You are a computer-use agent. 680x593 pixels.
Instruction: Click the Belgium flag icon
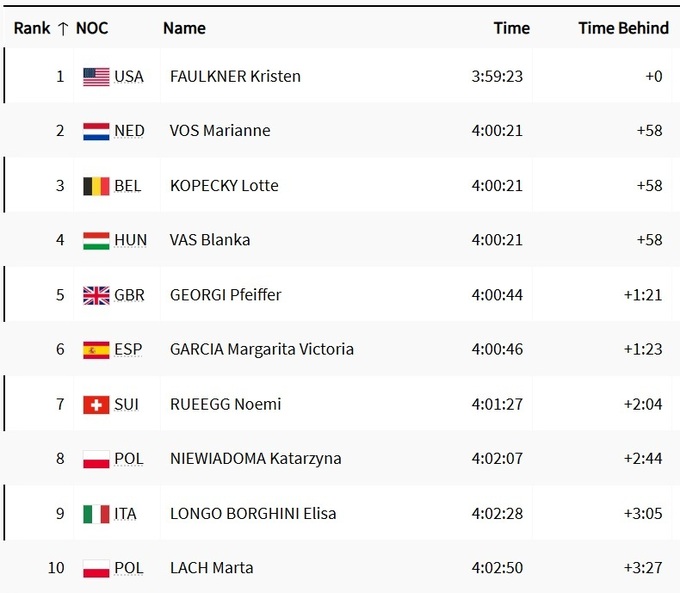coord(96,186)
